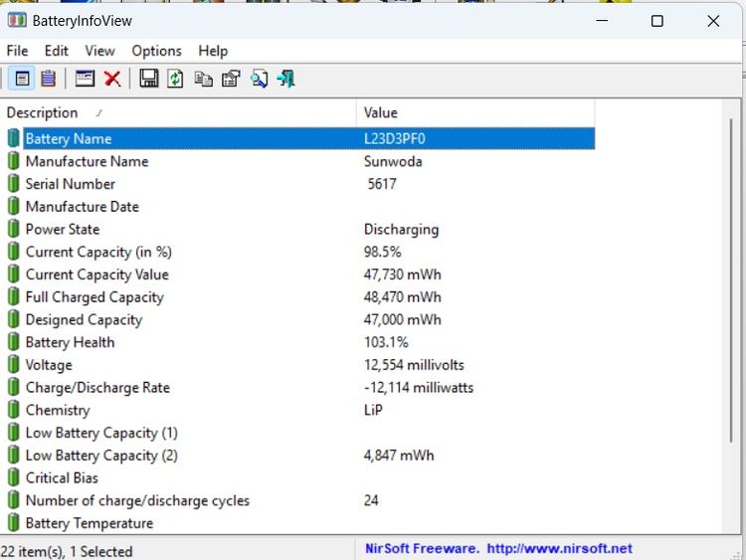Click the Copy selected items toolbar icon
Image resolution: width=746 pixels, height=560 pixels.
coord(203,79)
